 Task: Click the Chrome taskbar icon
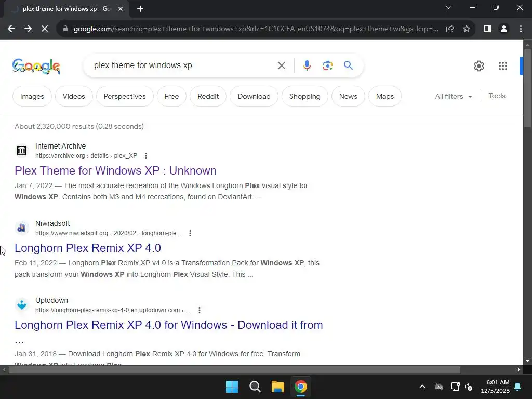click(301, 387)
